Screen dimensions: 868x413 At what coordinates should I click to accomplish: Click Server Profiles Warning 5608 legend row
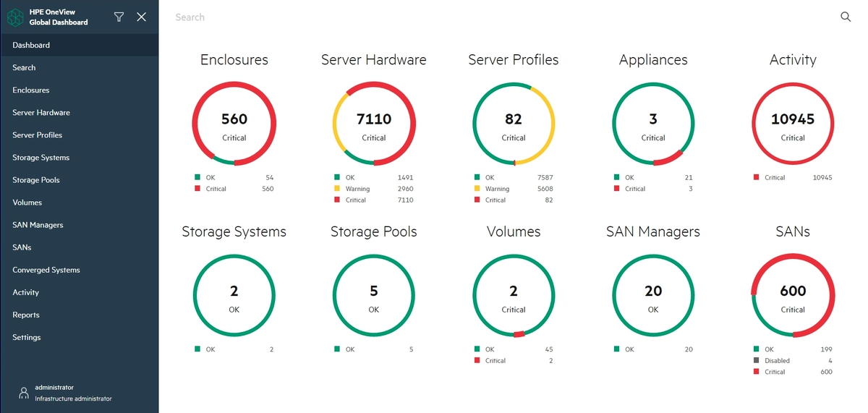click(x=514, y=189)
